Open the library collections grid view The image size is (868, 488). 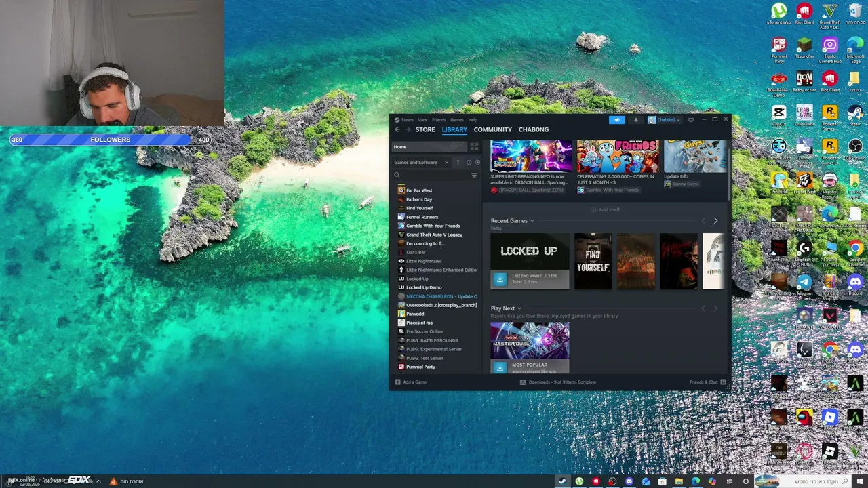coord(474,147)
